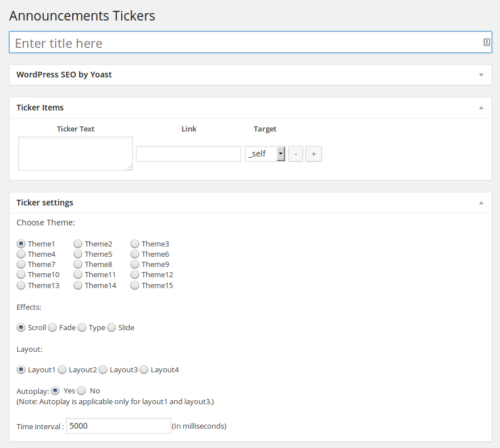The width and height of the screenshot is (500, 448).
Task: Set Autoplay to No
Action: [x=81, y=391]
